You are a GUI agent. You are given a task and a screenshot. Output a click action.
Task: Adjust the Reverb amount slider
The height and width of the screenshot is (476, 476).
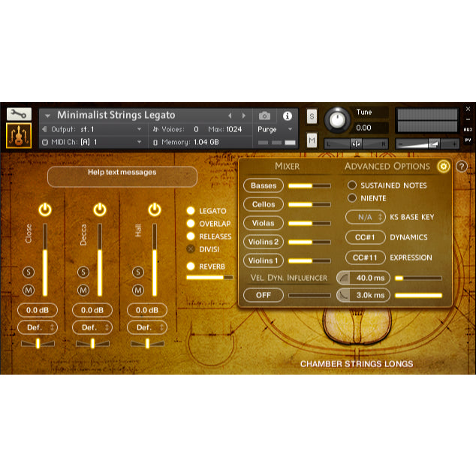(x=209, y=278)
